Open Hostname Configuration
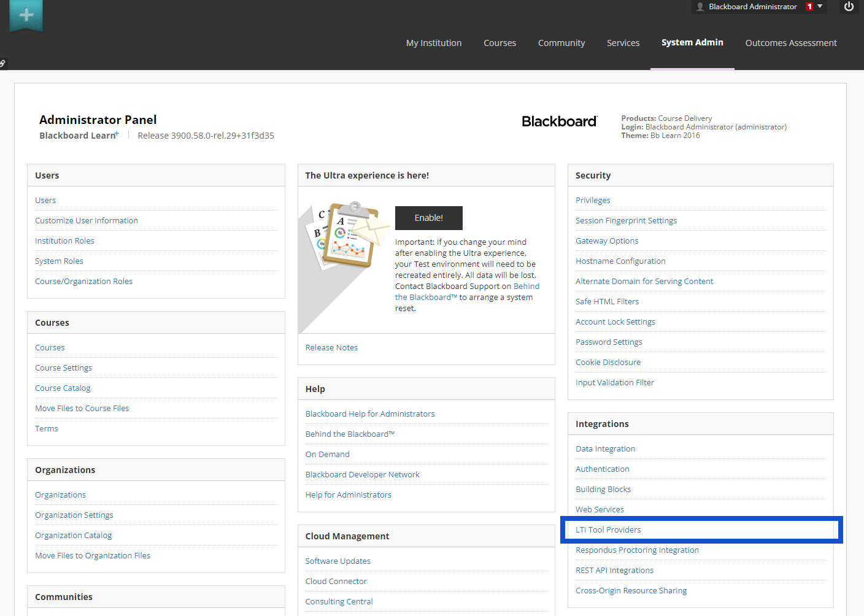 click(x=620, y=261)
